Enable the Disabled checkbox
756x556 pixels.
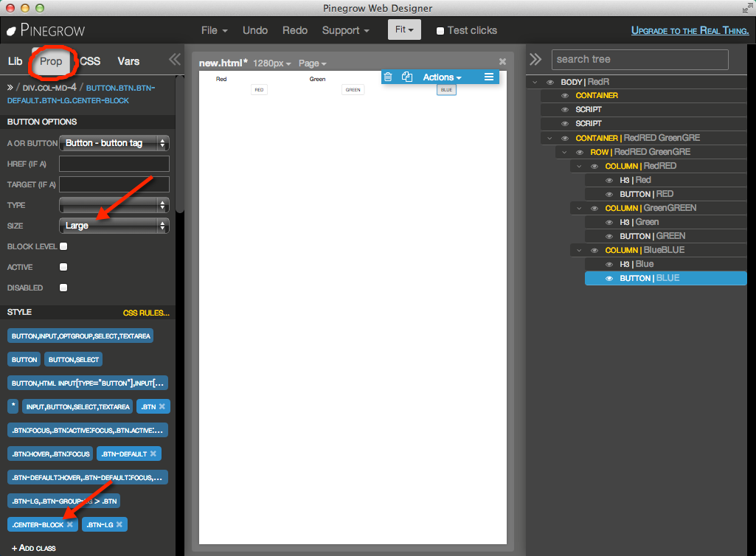[x=63, y=288]
